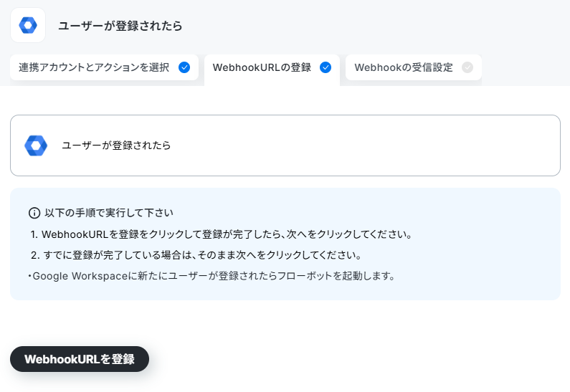
Task: Switch to the Webhookの受信設定 tab
Action: coord(414,67)
